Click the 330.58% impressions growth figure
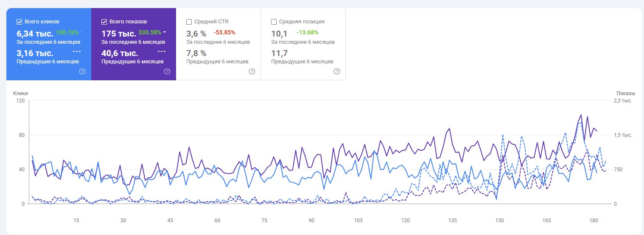The width and height of the screenshot is (644, 235). pos(150,32)
